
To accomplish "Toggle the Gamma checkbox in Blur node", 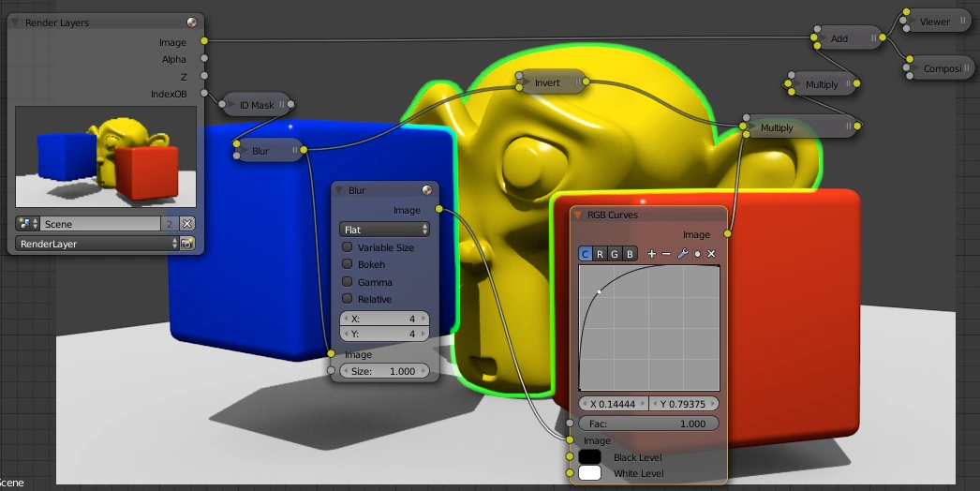I will click(x=348, y=282).
